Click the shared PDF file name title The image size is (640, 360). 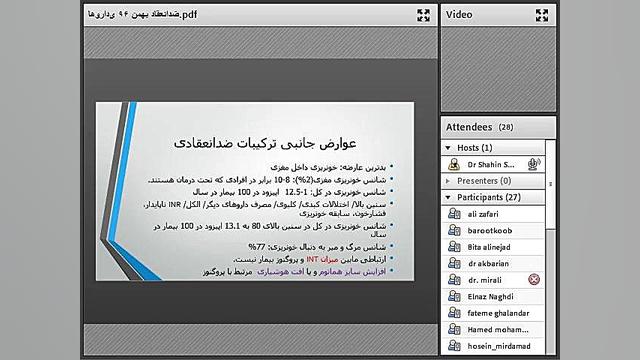[142, 15]
